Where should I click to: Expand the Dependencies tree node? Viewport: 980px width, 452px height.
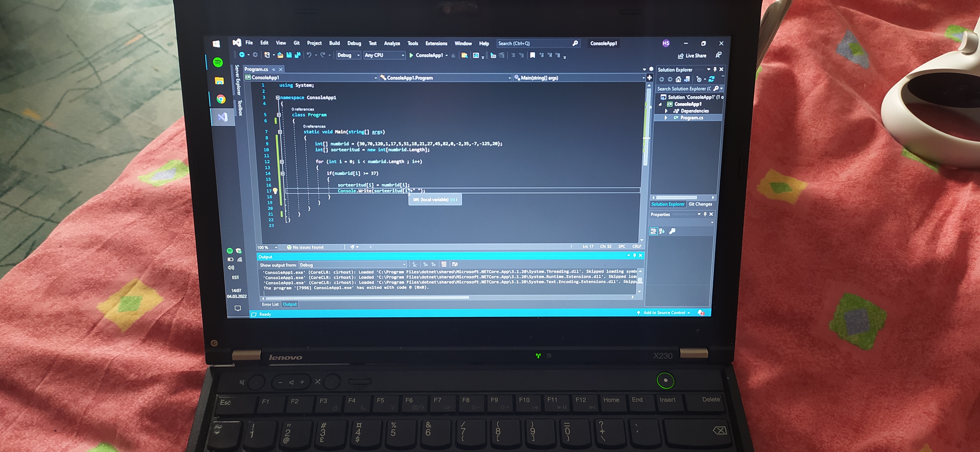pos(666,111)
